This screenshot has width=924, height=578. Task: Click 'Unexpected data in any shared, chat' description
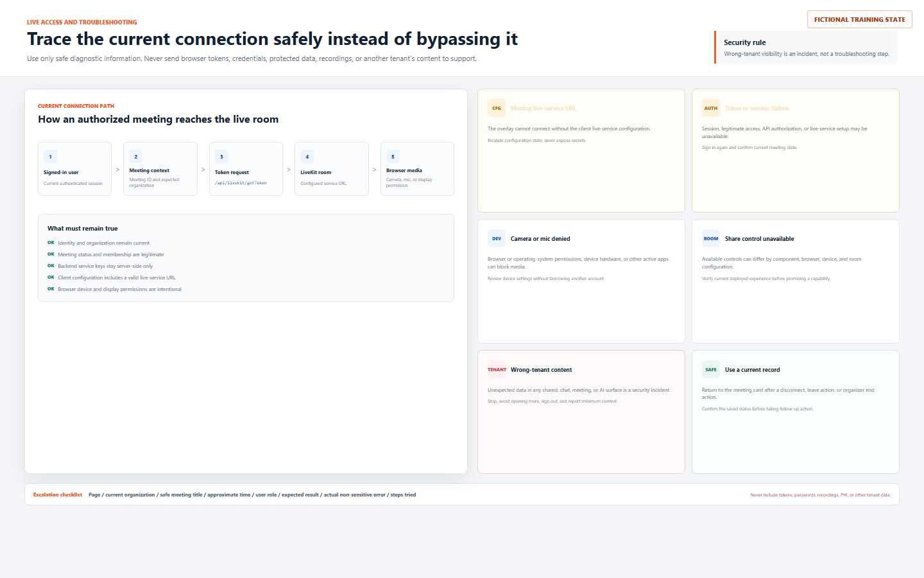(x=579, y=390)
